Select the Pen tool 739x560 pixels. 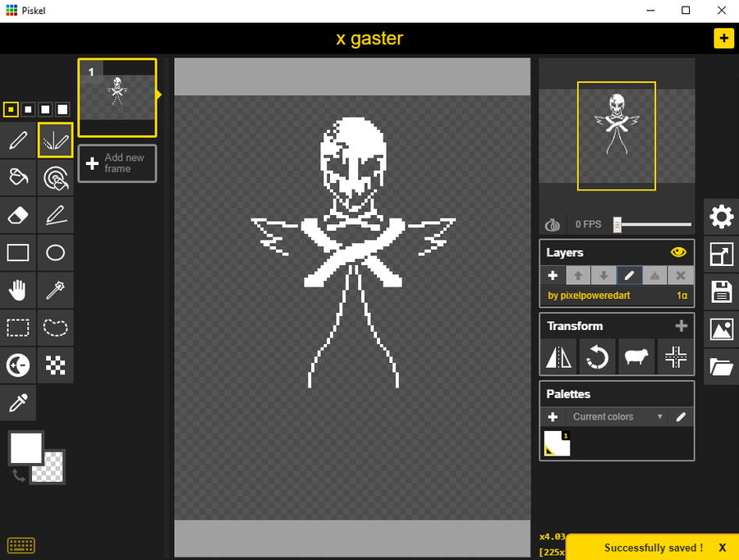[x=18, y=140]
